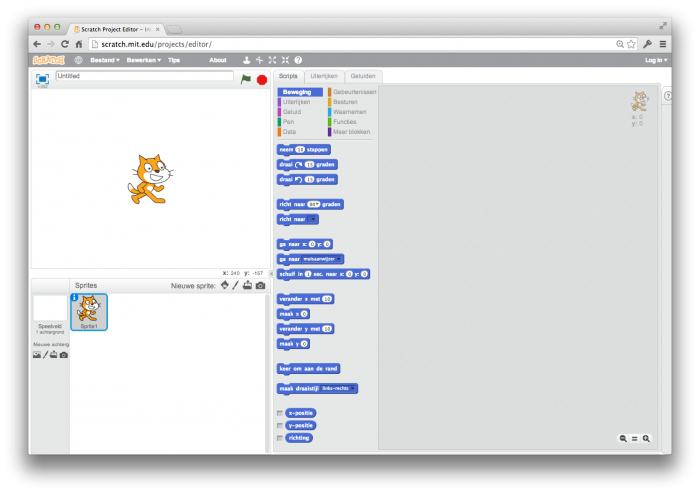Paint a new backdrop
700x494 pixels.
[x=45, y=355]
